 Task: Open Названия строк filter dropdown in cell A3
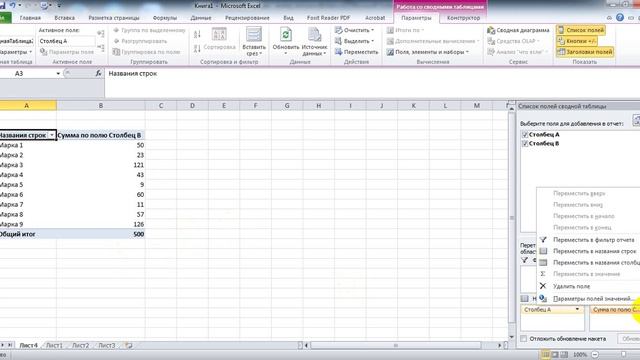click(52, 136)
